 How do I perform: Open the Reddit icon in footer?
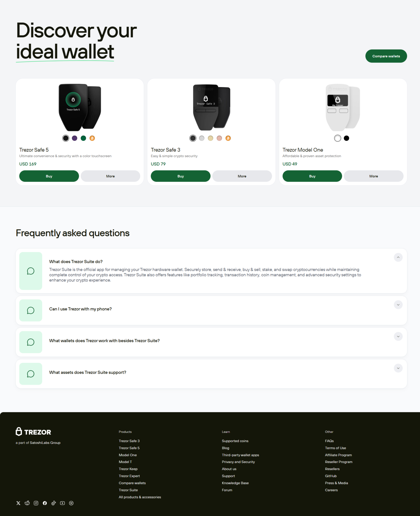(x=27, y=503)
